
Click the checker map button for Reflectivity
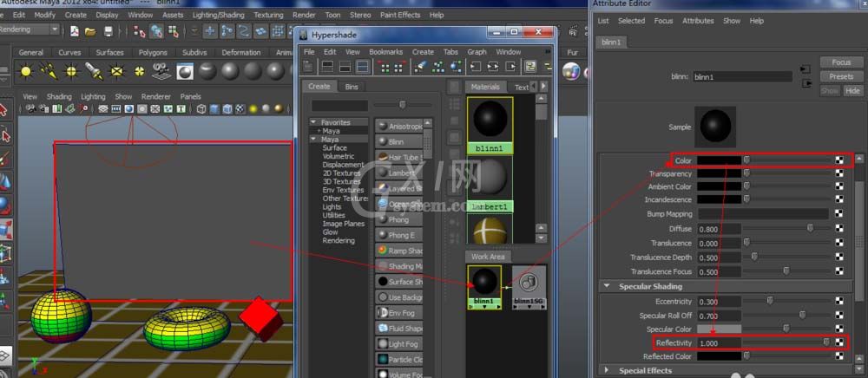[839, 342]
